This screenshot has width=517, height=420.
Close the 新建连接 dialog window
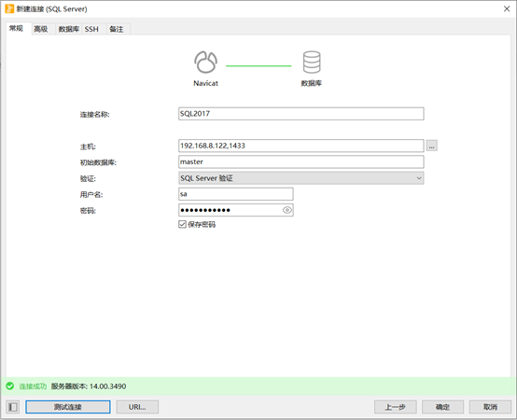click(x=507, y=9)
